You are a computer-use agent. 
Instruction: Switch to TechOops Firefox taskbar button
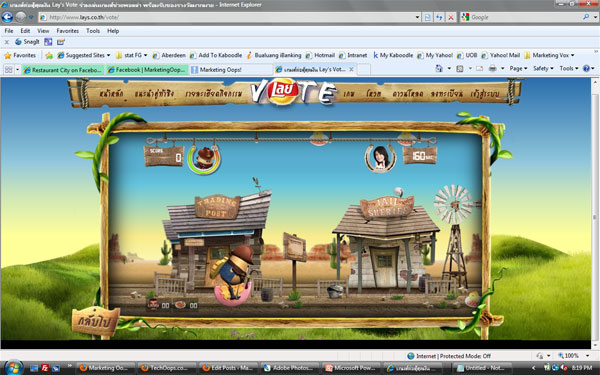167,368
